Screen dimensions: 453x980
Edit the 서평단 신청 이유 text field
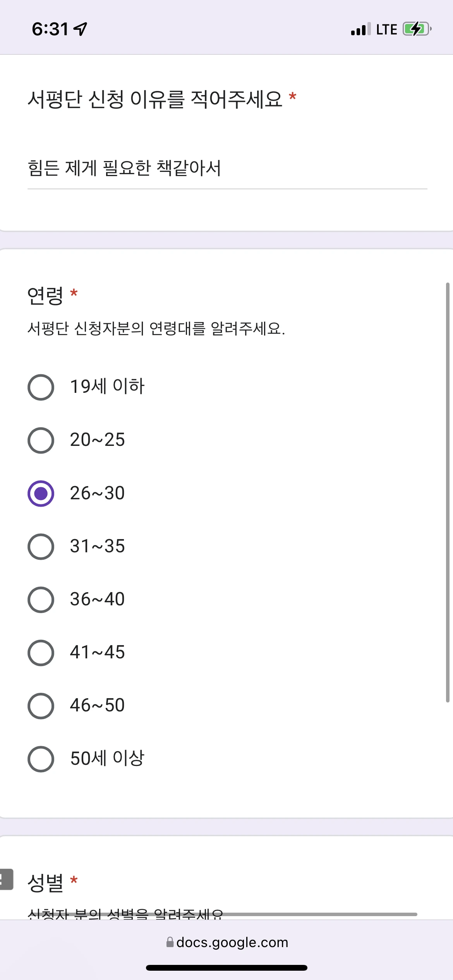[x=227, y=169]
